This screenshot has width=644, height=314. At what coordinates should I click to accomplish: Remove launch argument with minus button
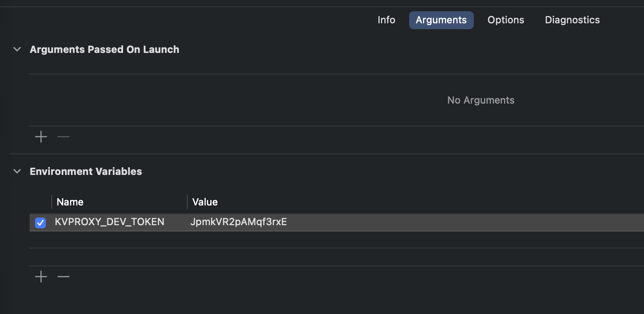pyautogui.click(x=64, y=137)
